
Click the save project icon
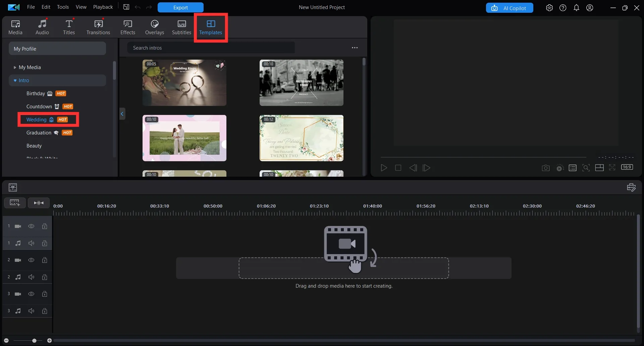click(x=126, y=7)
